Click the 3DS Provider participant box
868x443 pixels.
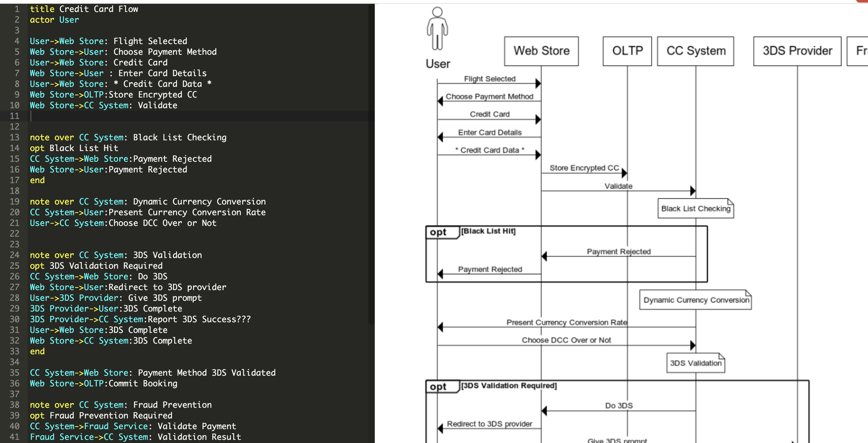pyautogui.click(x=797, y=51)
